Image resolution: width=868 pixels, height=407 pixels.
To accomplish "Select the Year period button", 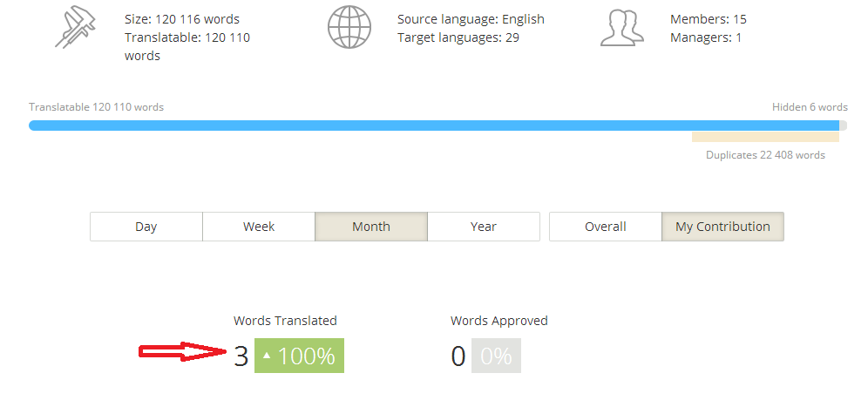I will [x=484, y=227].
